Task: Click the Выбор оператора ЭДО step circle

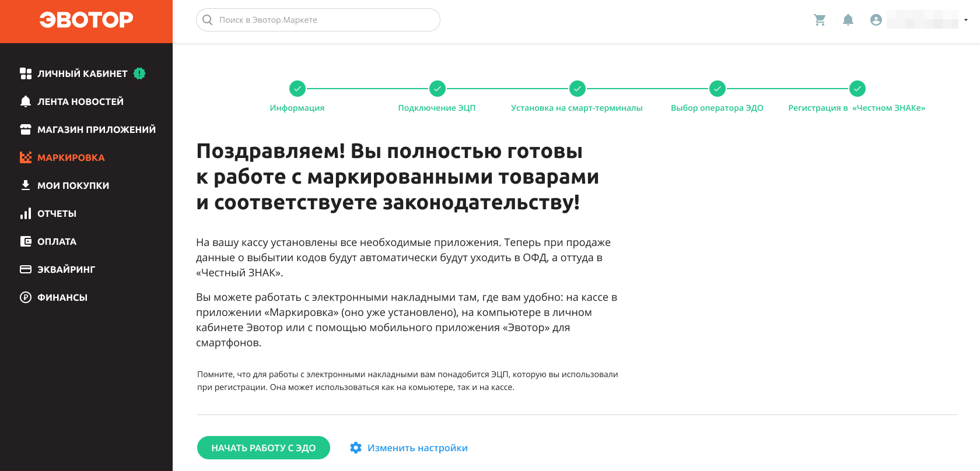Action: [x=717, y=89]
